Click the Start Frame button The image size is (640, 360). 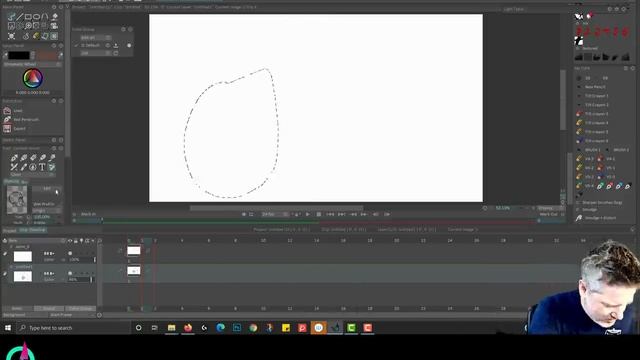pyautogui.click(x=62, y=315)
